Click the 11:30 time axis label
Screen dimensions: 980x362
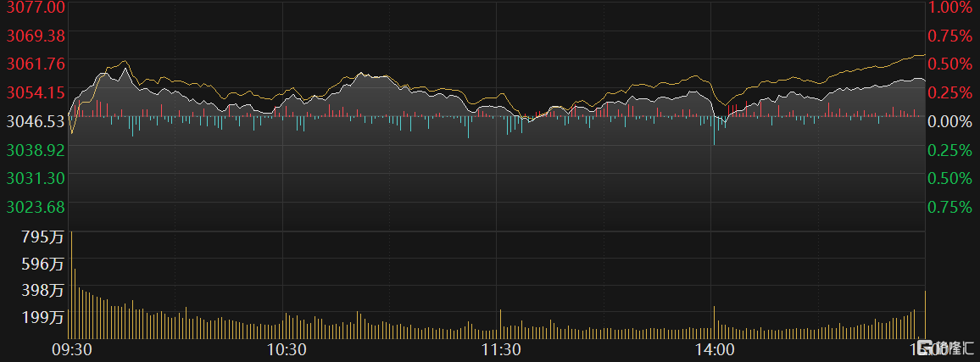coord(501,349)
